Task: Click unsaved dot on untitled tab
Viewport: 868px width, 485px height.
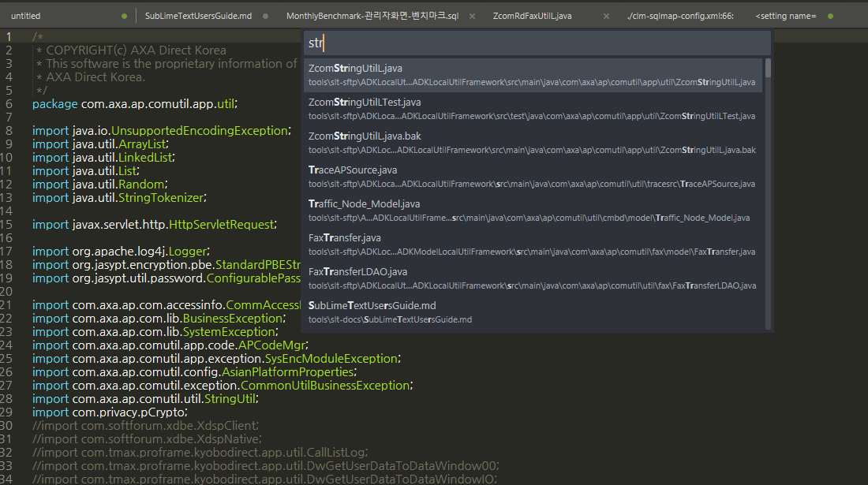Action: pyautogui.click(x=124, y=16)
